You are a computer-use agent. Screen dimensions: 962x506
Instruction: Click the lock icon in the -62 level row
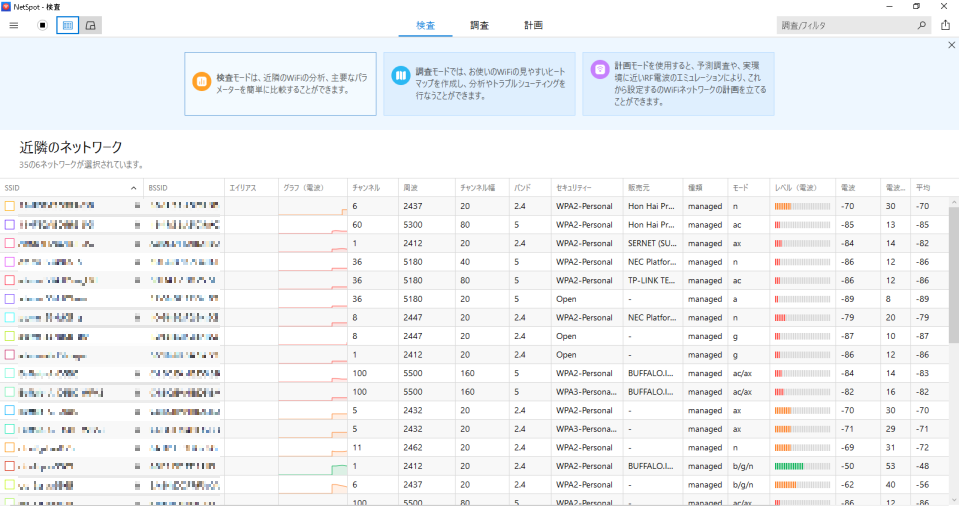(x=137, y=485)
